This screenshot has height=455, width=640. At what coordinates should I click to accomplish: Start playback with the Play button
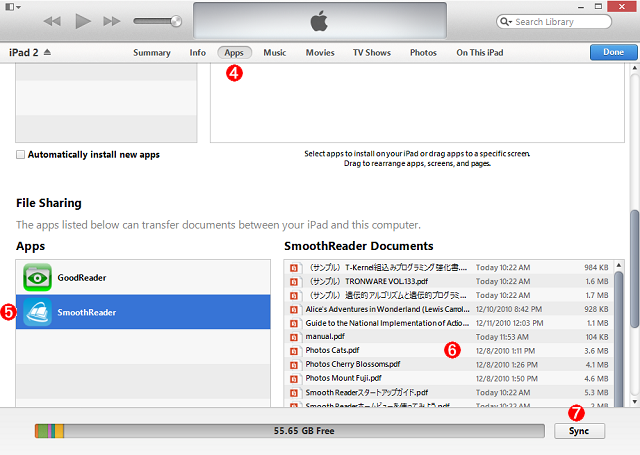coord(83,21)
